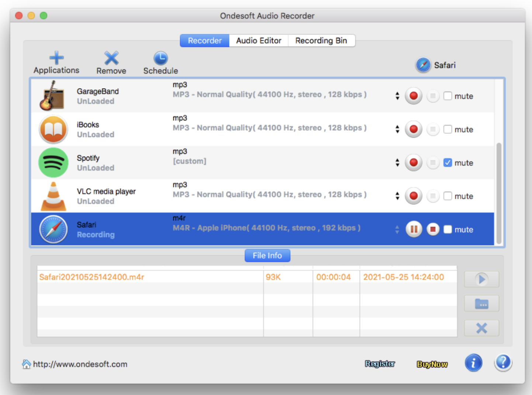
Task: Click iBooks' MP3 - Normal Quality text
Action: 270,128
